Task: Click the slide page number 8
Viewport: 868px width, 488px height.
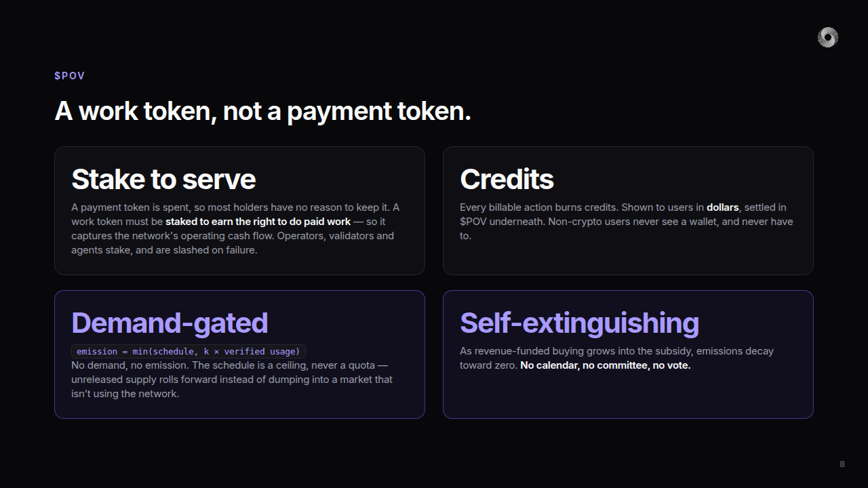Action: tap(842, 464)
